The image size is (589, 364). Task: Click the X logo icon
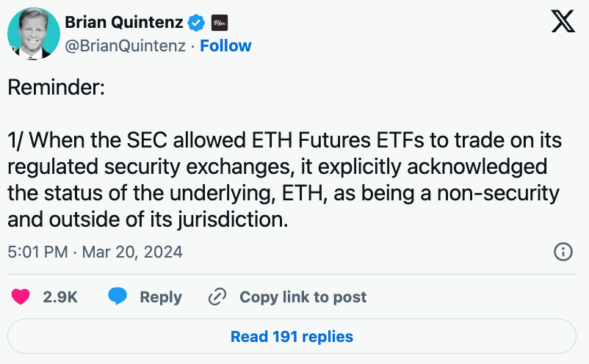click(563, 22)
